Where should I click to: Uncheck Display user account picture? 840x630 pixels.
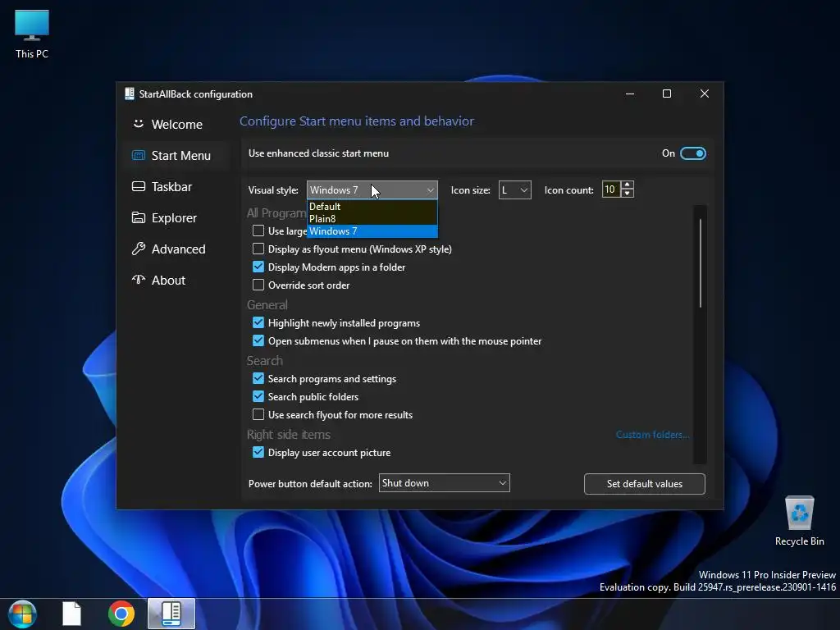[x=258, y=452]
